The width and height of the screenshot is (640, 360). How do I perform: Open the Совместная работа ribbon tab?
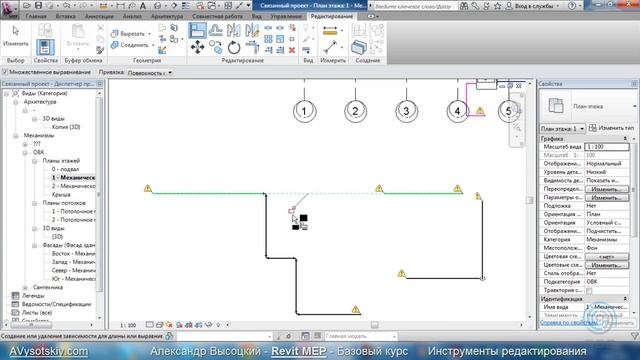[217, 16]
